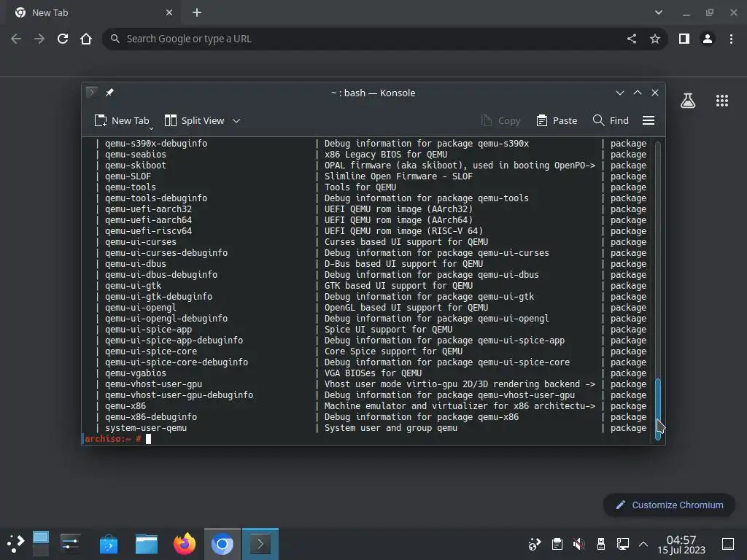Reload the Chromium page
Screen dimensions: 747x560
tap(63, 39)
